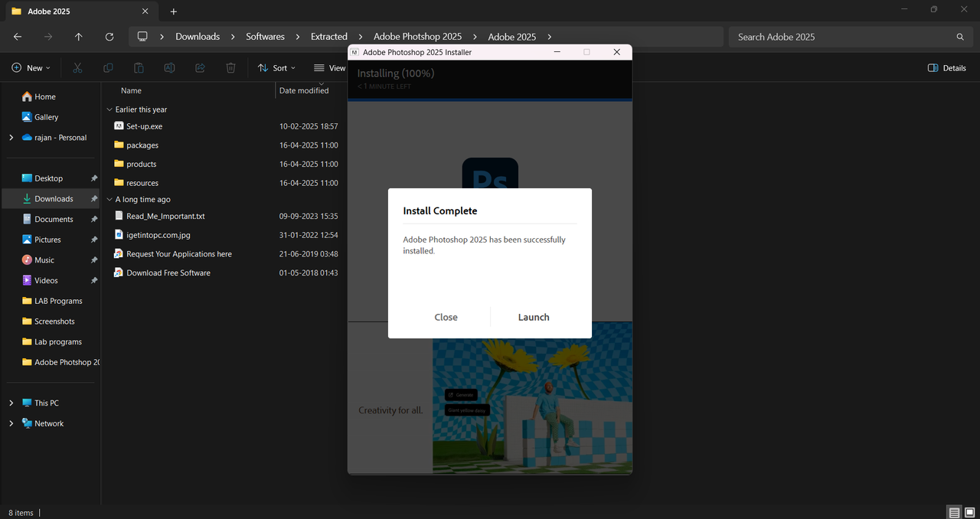Click the Cut scissors icon
This screenshot has width=980, height=519.
click(77, 68)
